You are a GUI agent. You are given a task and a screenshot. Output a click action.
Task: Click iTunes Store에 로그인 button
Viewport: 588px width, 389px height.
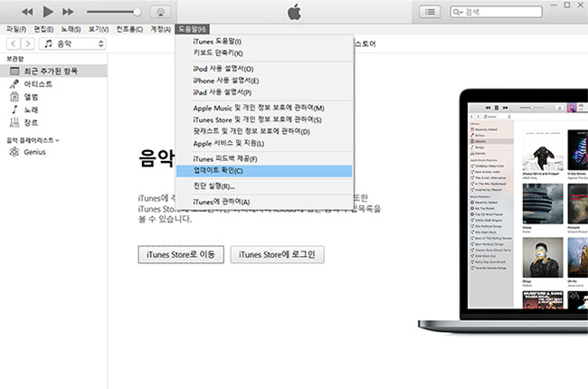277,254
